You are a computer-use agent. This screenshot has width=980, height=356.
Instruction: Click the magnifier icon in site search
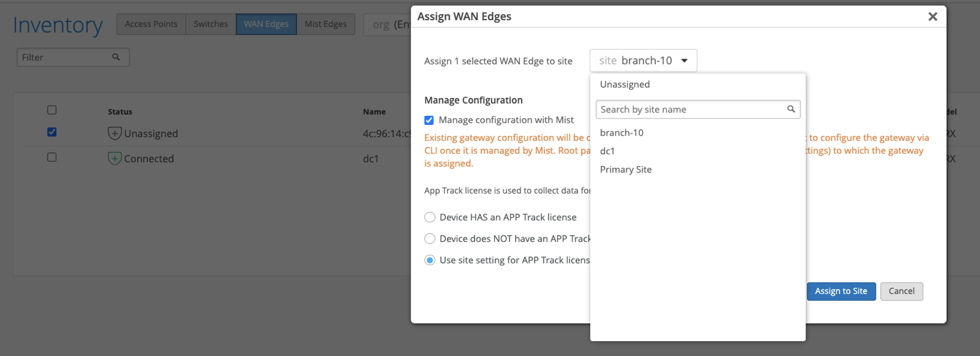(791, 109)
